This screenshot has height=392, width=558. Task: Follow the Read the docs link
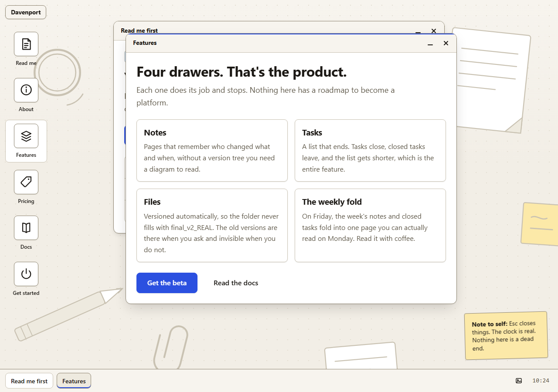236,283
